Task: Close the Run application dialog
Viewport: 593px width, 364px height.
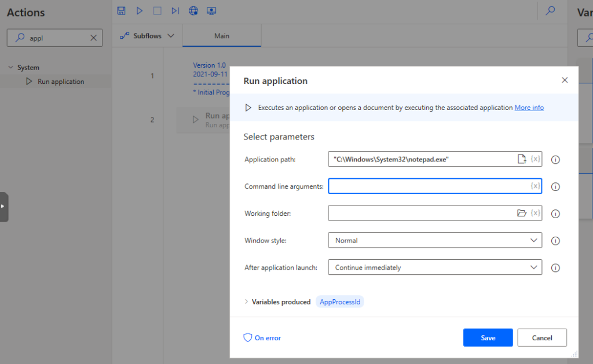Action: 565,80
